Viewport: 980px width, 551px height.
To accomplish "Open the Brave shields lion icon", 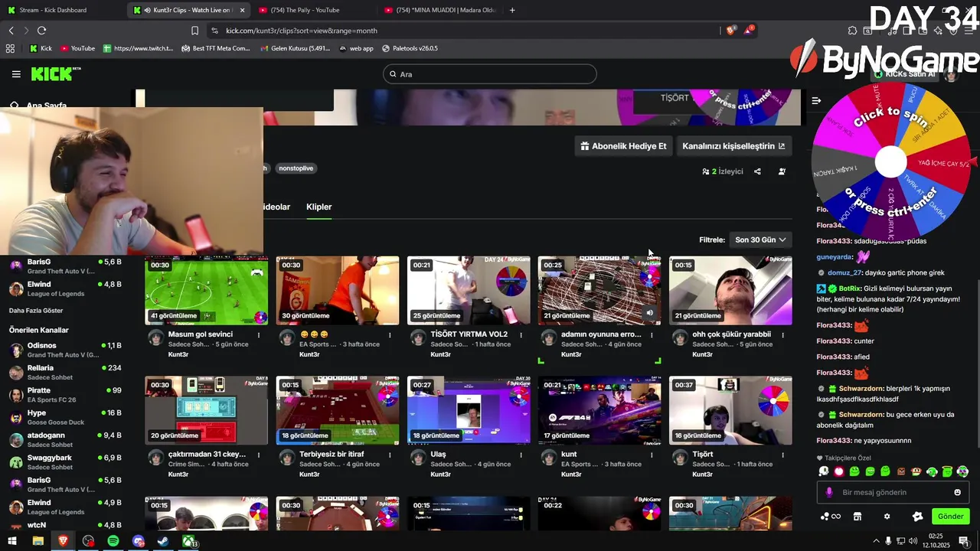I will tap(730, 31).
